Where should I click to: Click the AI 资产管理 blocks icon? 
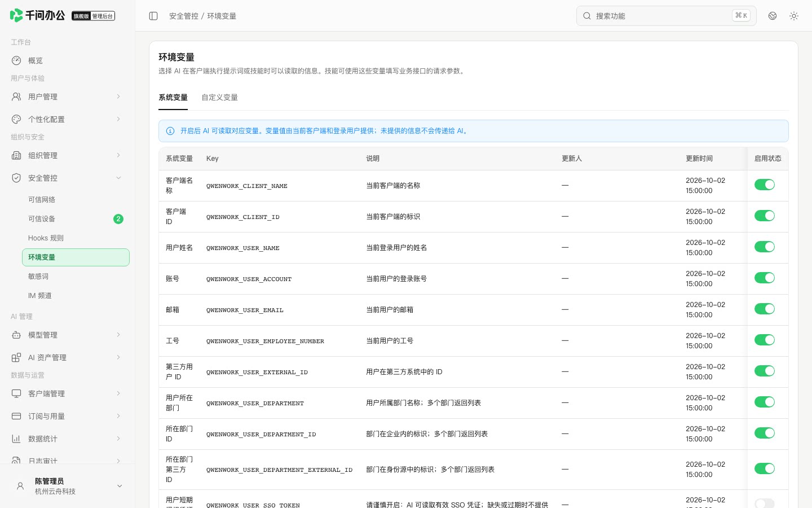(16, 357)
